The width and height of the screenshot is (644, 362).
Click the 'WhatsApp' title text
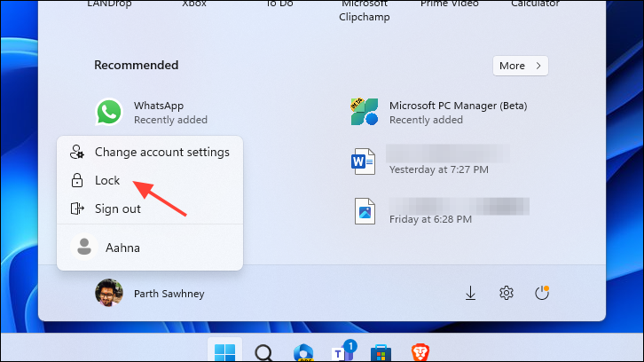pyautogui.click(x=159, y=106)
